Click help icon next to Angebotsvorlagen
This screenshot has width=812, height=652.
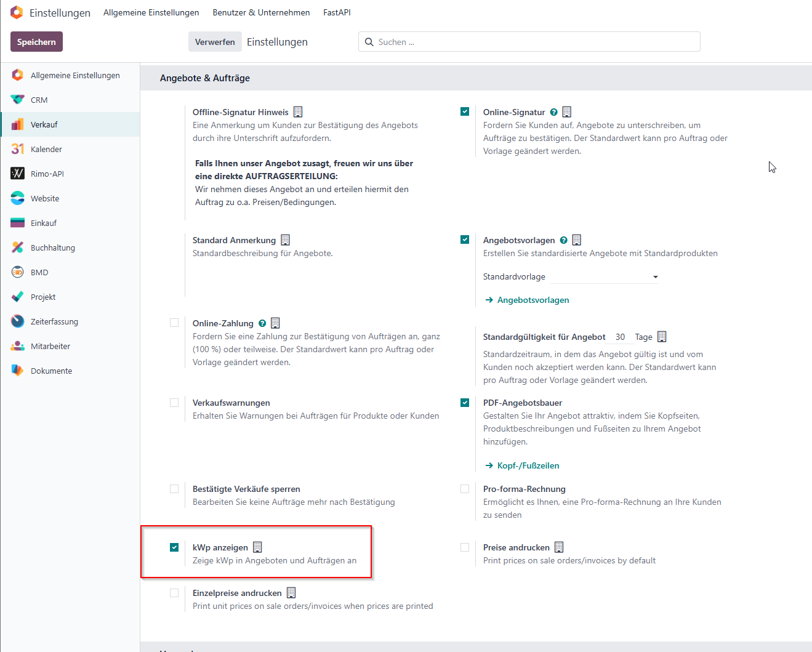tap(563, 240)
